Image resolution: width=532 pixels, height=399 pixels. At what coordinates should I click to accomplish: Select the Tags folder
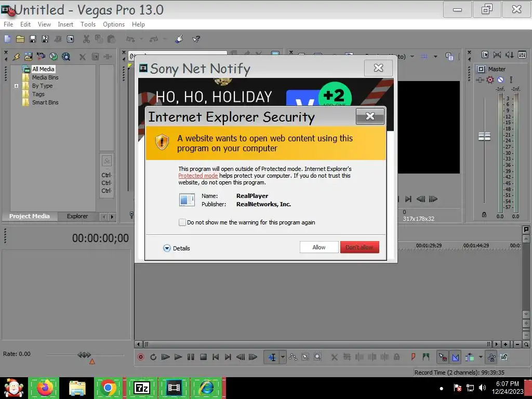click(38, 94)
